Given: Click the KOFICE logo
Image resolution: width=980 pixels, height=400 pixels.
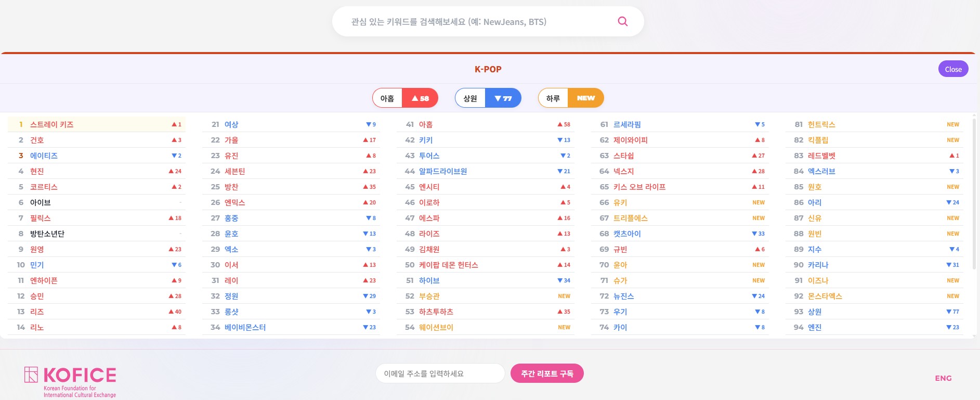Looking at the screenshot, I should pos(70,381).
